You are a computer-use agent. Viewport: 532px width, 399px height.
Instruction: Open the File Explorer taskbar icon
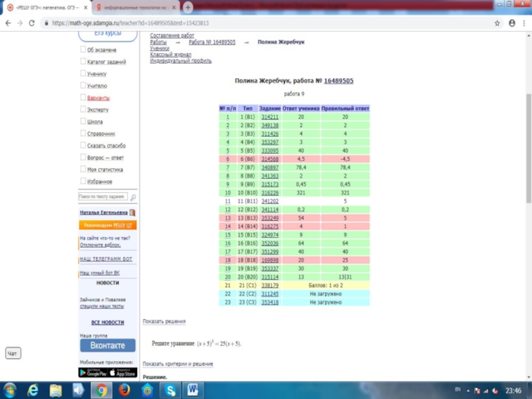[56, 390]
